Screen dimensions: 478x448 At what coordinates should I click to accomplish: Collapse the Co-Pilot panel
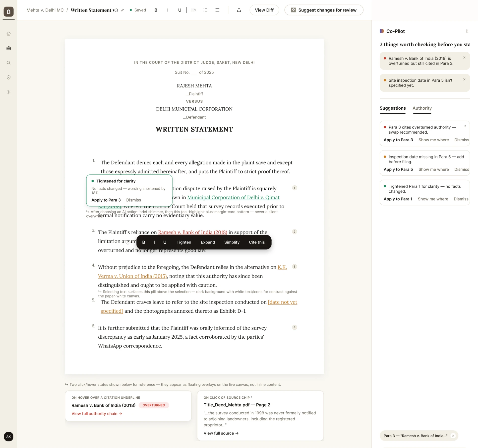pos(467,31)
